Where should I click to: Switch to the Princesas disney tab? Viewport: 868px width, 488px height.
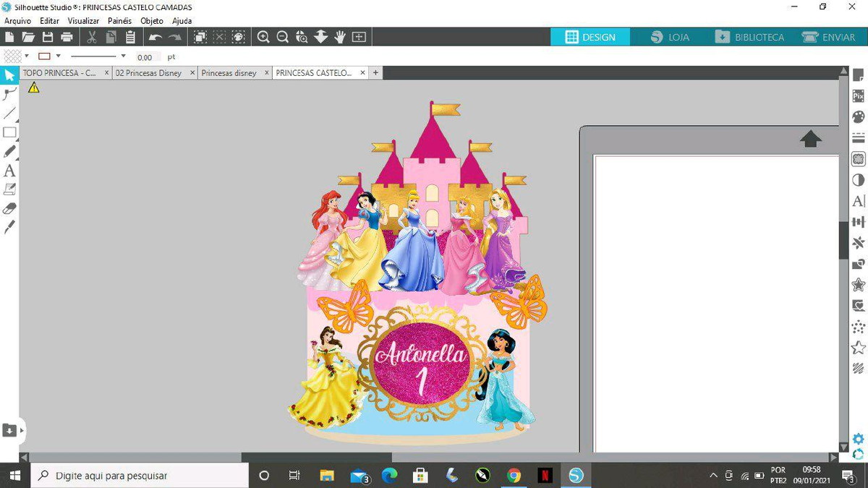click(x=229, y=73)
